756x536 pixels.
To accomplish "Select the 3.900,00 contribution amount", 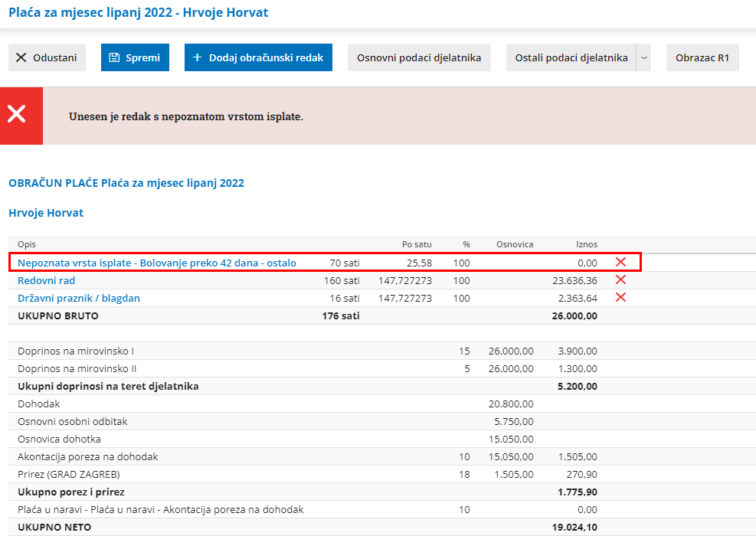I will click(578, 351).
